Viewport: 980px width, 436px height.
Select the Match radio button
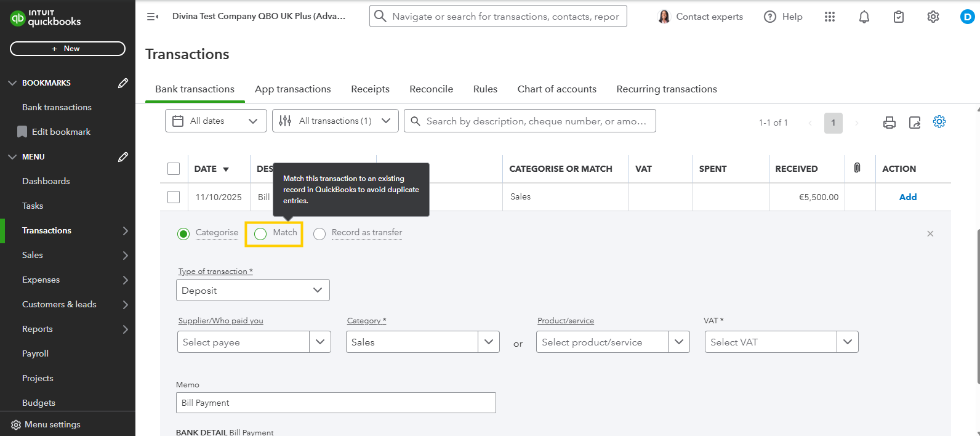(x=260, y=233)
